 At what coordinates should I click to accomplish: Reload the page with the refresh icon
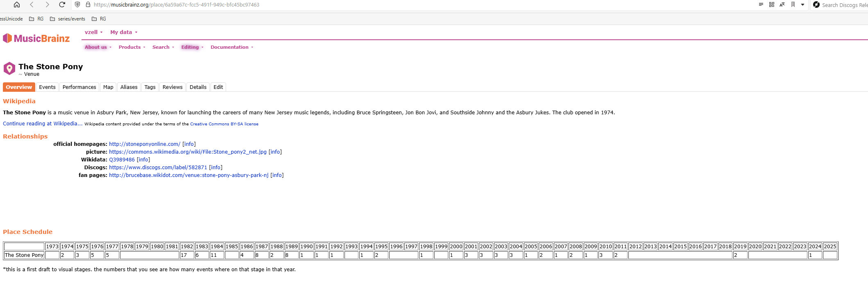tap(62, 5)
